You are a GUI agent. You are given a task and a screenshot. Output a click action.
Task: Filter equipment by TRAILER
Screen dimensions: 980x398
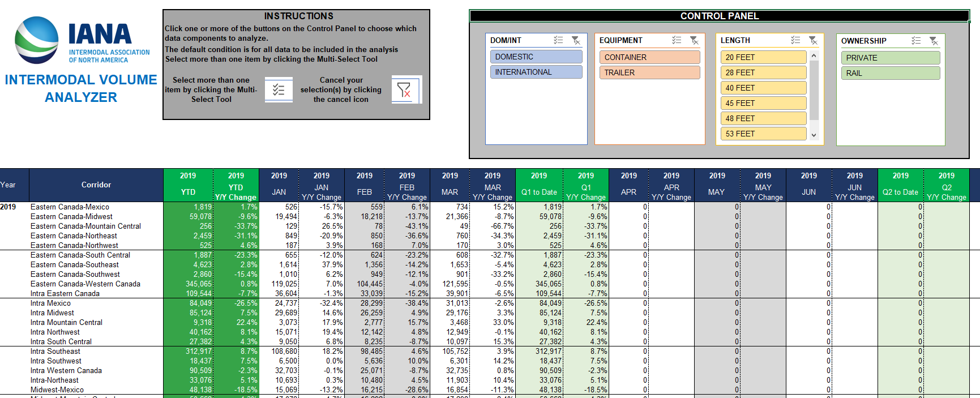click(x=650, y=72)
